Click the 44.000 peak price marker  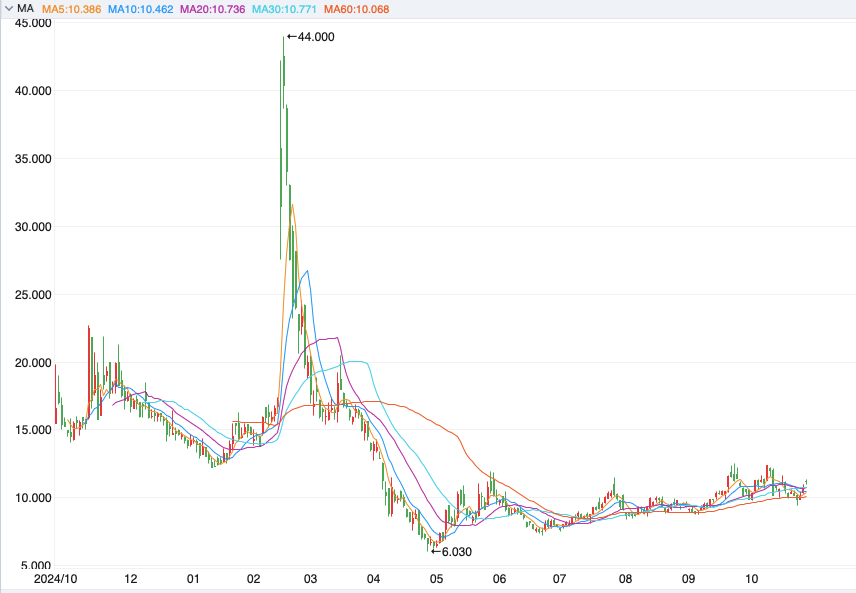[310, 37]
